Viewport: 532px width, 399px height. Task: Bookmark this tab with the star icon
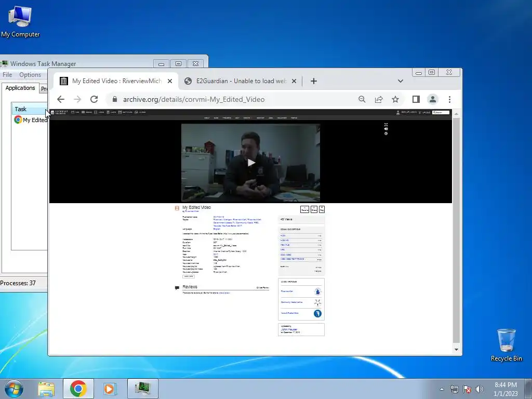pos(395,99)
